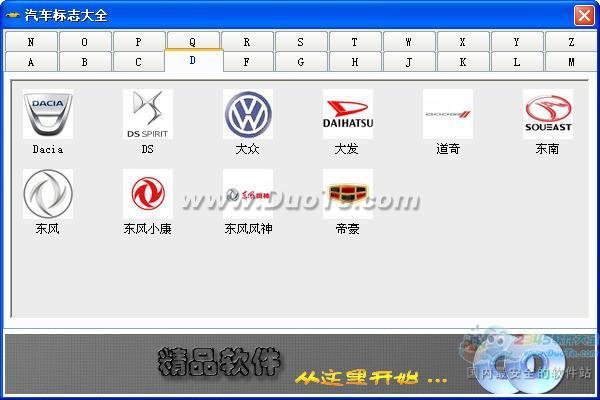600x400 pixels.
Task: Switch to the N tab
Action: tap(31, 41)
